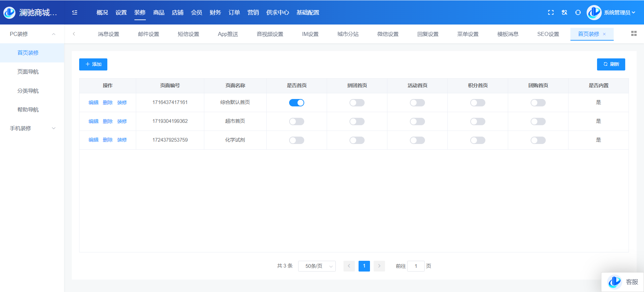Enable 拼团首页 toggle for 超市首页
Viewport: 644px width, 292px height.
(357, 121)
